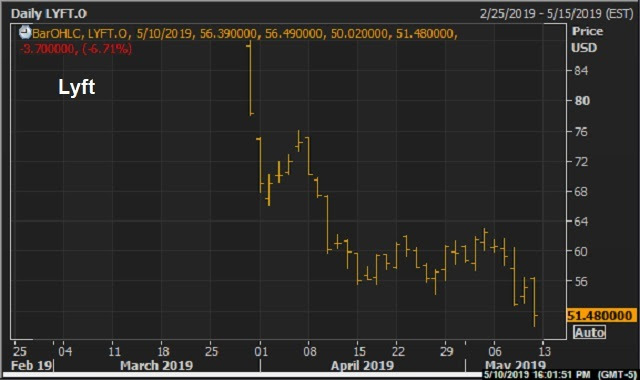
Task: Click the 22 date tick label
Action: pyautogui.click(x=398, y=351)
